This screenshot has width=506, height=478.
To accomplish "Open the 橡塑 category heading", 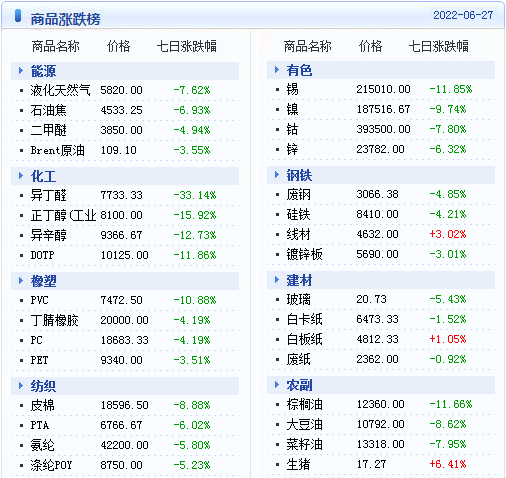I will [x=43, y=281].
